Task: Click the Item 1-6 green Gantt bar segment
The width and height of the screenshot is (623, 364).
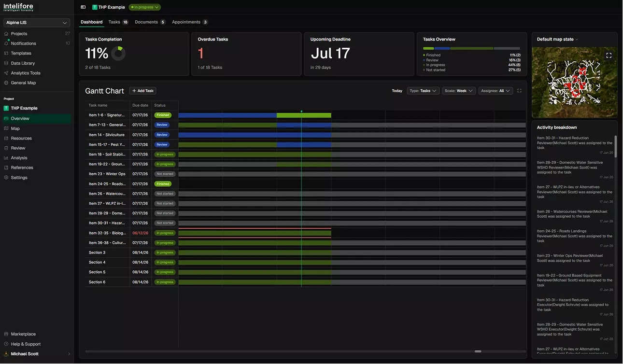Action: 304,115
